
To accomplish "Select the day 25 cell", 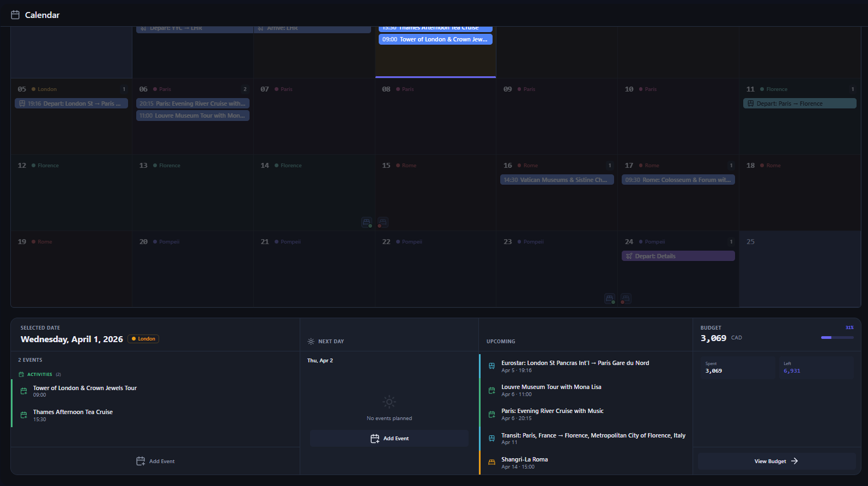I will 800,269.
